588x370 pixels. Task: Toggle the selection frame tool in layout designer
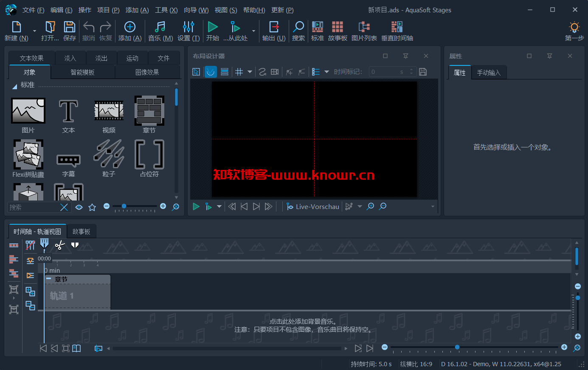point(196,72)
